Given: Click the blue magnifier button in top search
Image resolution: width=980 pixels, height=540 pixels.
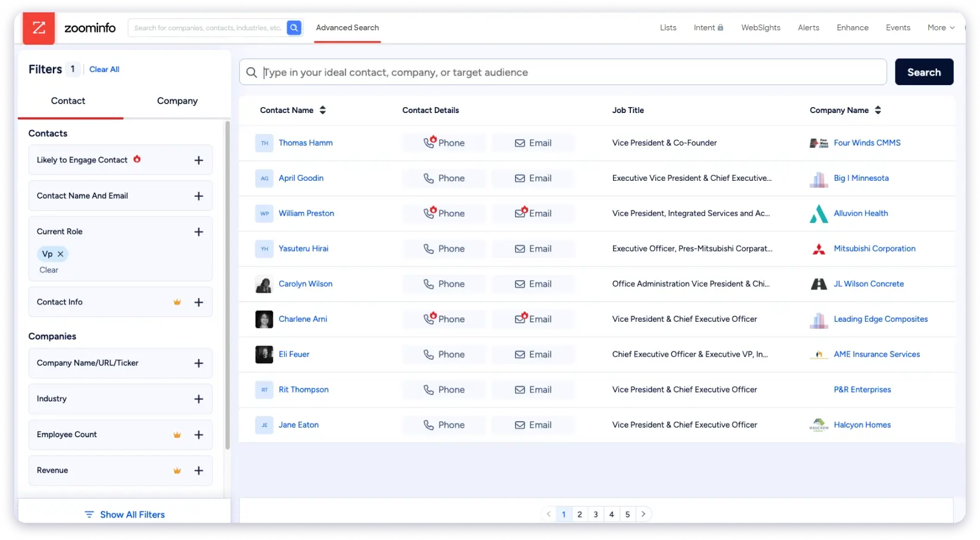Looking at the screenshot, I should [294, 28].
